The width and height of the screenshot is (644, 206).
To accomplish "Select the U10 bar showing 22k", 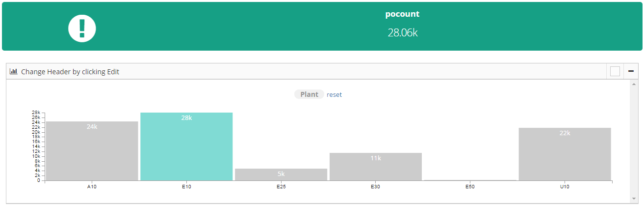I will [565, 154].
